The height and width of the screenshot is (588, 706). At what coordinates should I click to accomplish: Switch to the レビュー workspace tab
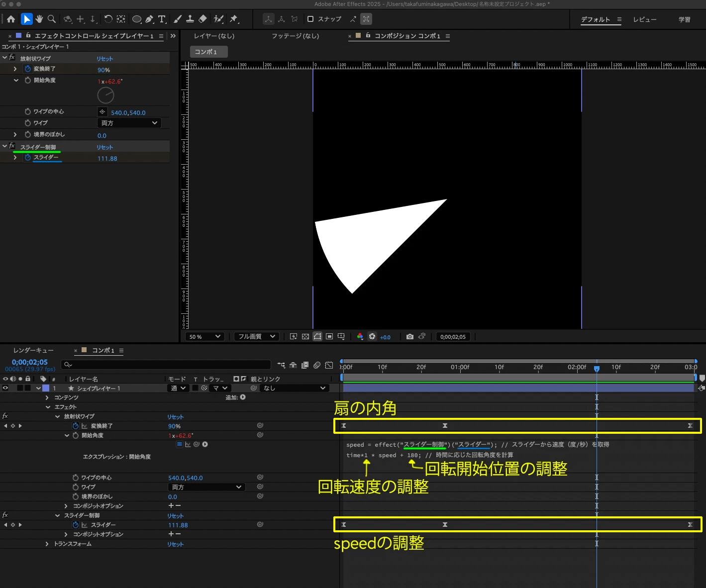644,19
